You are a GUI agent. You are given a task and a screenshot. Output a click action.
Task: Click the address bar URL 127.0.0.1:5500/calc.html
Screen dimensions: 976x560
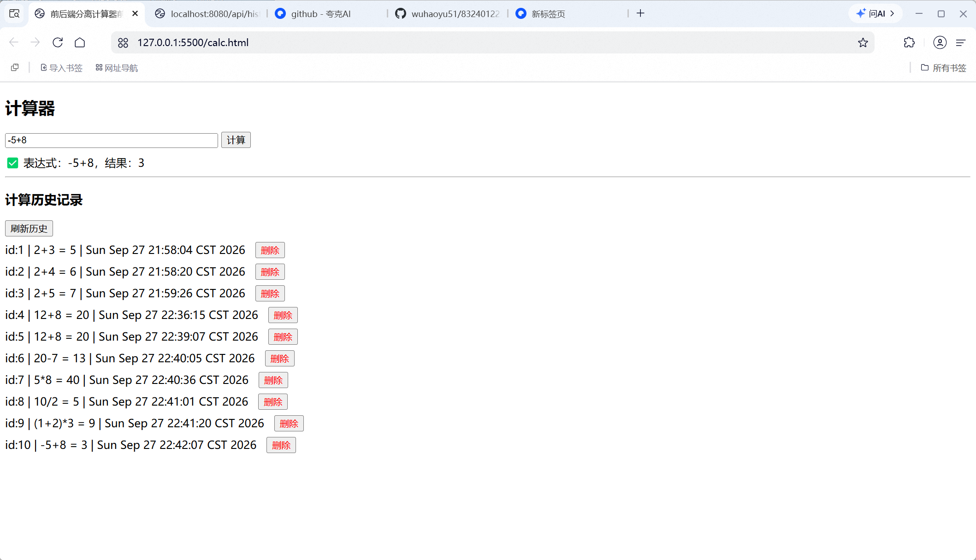pos(193,42)
